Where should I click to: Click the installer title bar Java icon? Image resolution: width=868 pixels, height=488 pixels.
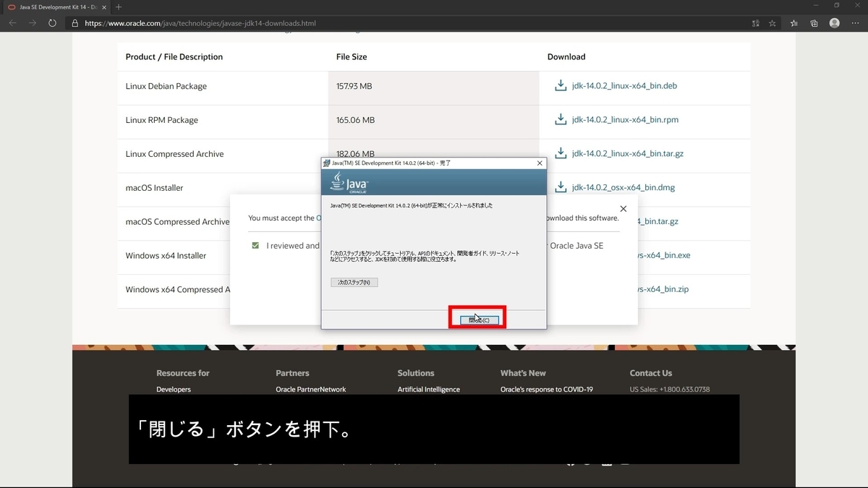(327, 163)
